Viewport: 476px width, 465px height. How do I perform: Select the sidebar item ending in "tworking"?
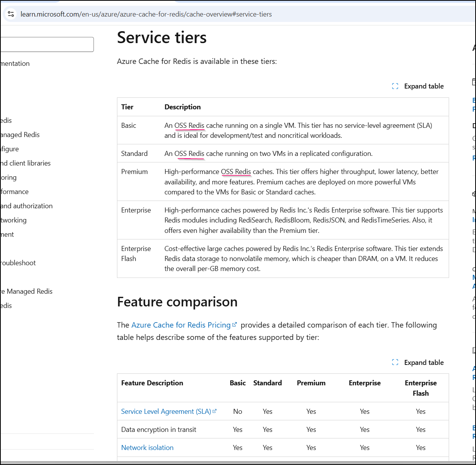click(13, 220)
